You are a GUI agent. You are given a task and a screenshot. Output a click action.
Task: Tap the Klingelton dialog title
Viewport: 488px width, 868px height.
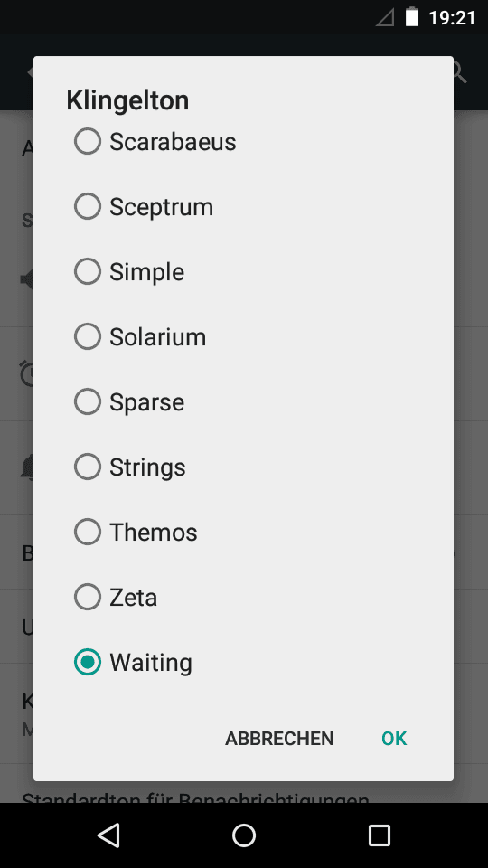[127, 100]
